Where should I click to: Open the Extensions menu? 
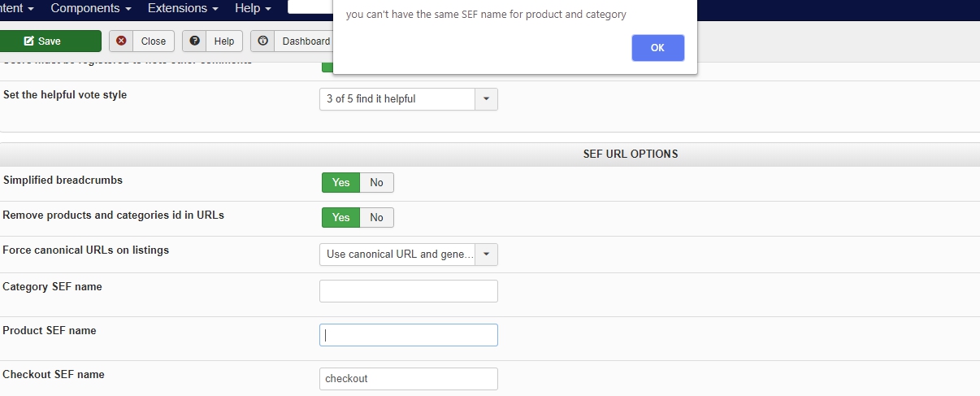tap(182, 8)
